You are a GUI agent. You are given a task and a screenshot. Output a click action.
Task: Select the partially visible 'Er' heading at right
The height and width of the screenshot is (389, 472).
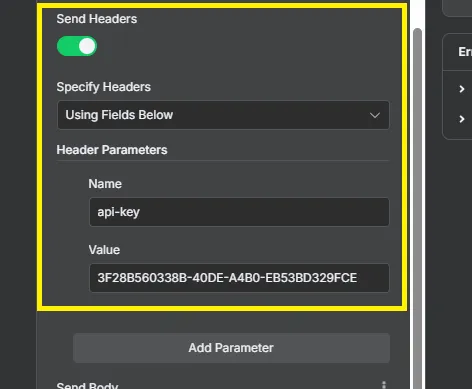tap(465, 52)
